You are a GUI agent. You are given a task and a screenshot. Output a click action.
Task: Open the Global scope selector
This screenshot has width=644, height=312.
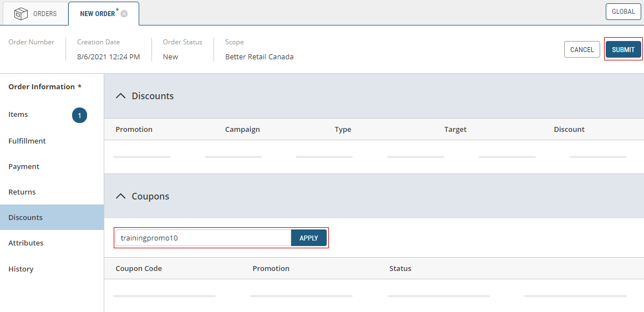point(623,12)
